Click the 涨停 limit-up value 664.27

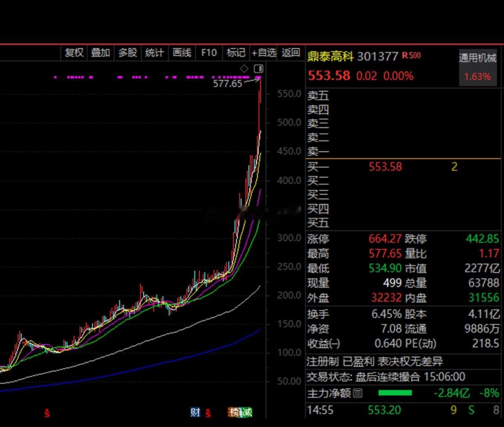(385, 239)
